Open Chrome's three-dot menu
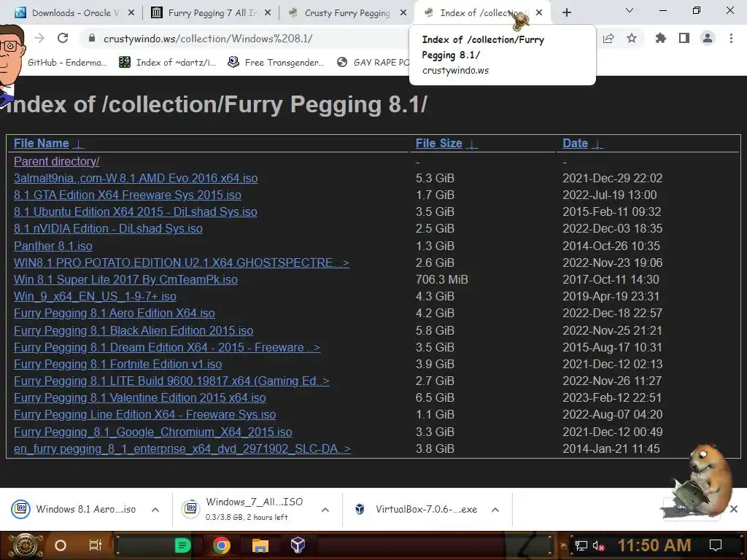Viewport: 747px width, 560px height. pos(731,38)
